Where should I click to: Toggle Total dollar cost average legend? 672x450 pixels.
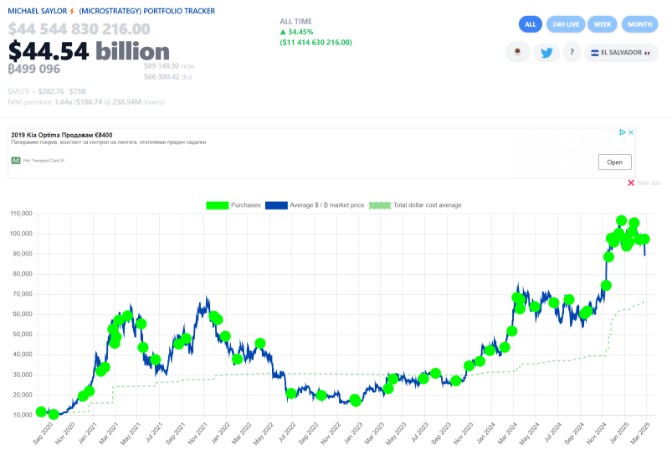click(x=415, y=205)
